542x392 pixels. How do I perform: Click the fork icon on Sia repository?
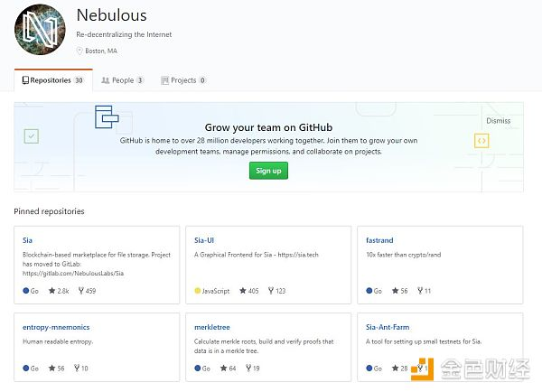[x=81, y=291]
